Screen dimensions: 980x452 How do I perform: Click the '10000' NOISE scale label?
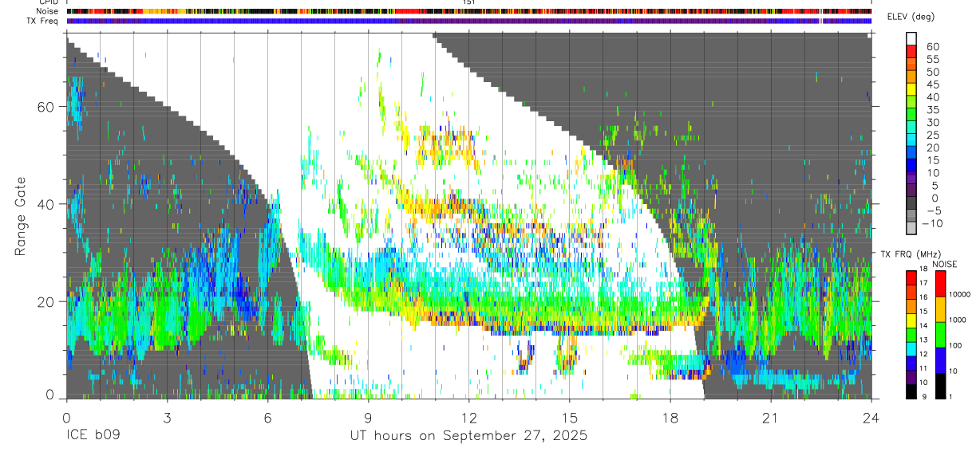[x=958, y=294]
